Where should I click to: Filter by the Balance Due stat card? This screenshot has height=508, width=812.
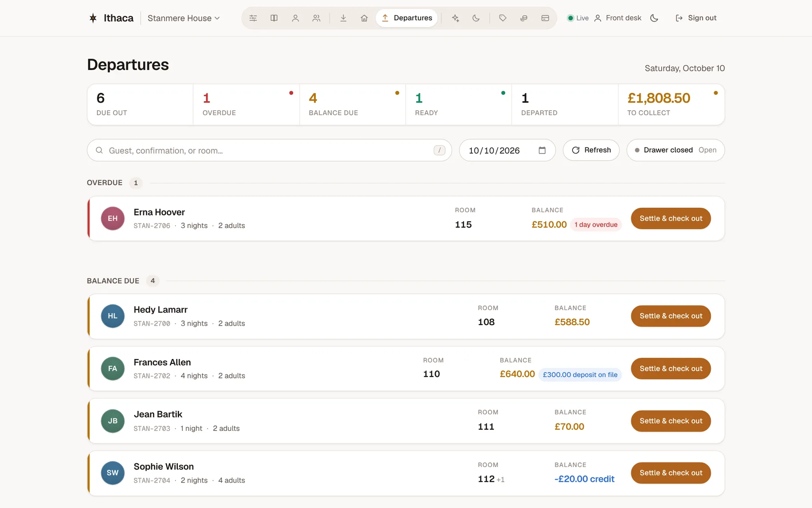click(x=352, y=104)
